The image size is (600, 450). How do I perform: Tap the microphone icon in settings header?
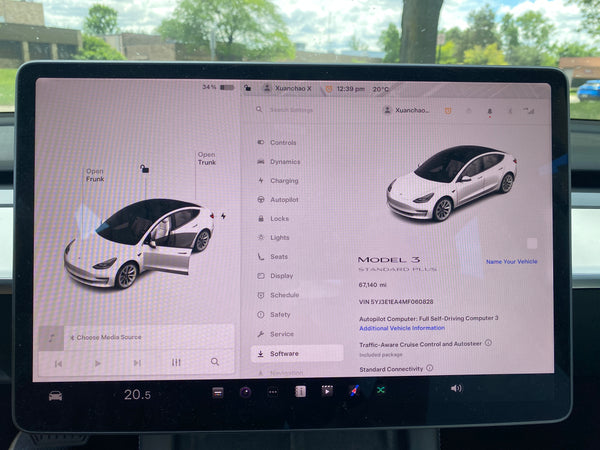[x=489, y=111]
